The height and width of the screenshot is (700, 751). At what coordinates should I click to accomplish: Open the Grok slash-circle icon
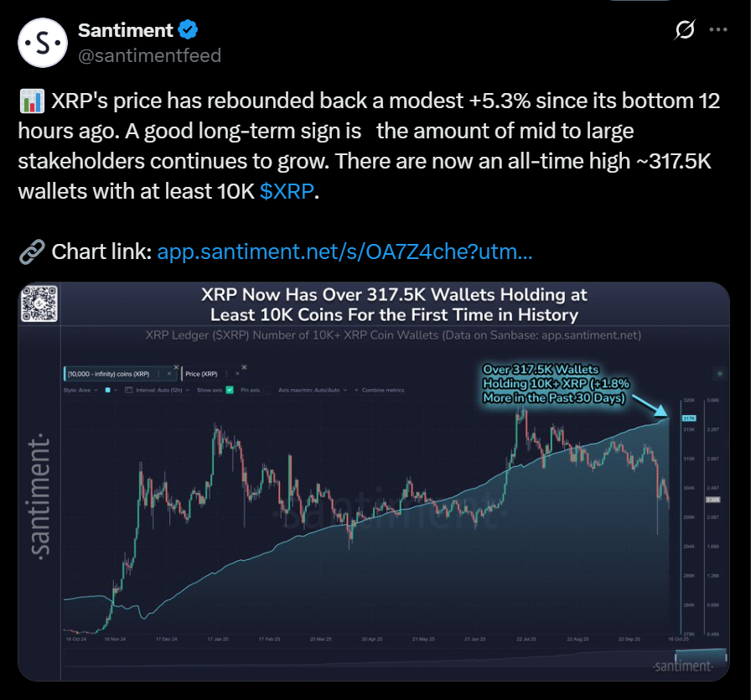pos(685,30)
